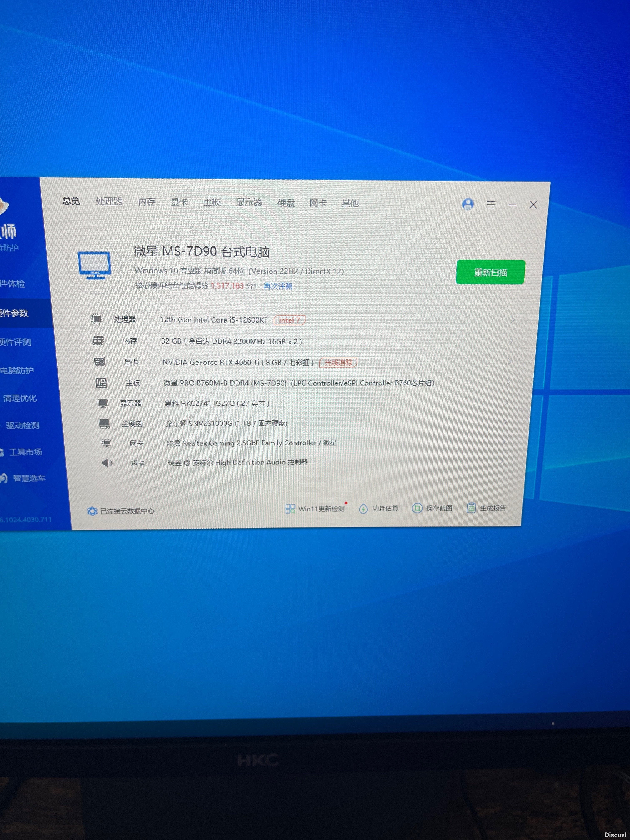Open 工具市场 in the sidebar

[25, 452]
